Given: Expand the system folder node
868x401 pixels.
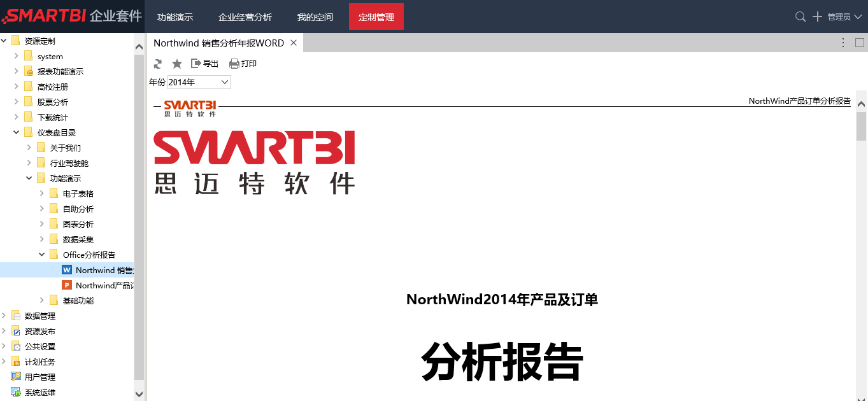Looking at the screenshot, I should point(17,56).
